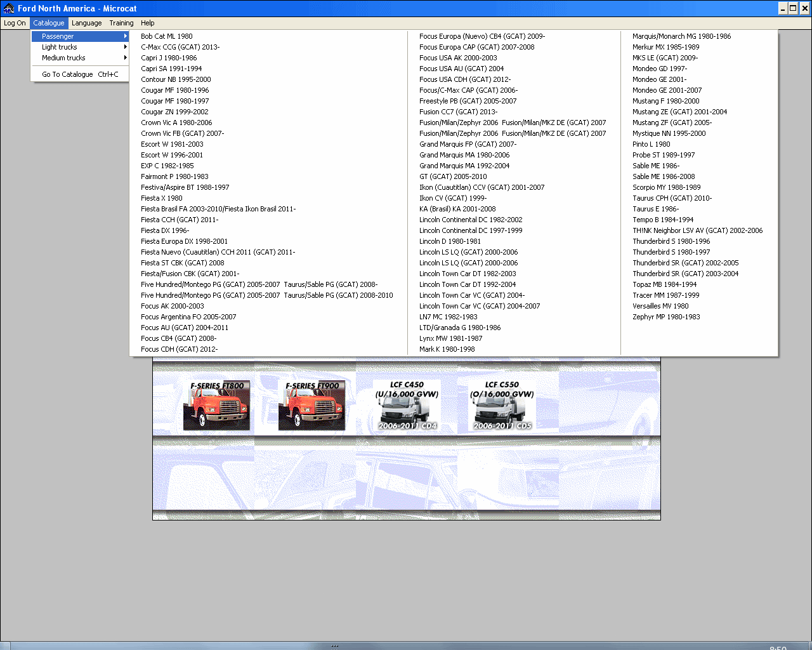Select Tempo B 1984-1994
Viewport: 812px width, 650px height.
(663, 220)
